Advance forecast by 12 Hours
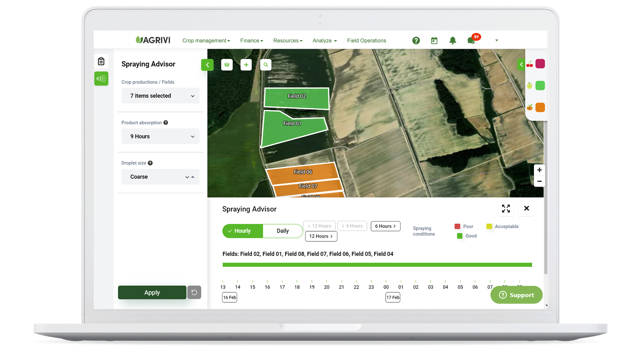644x362 pixels. point(321,236)
